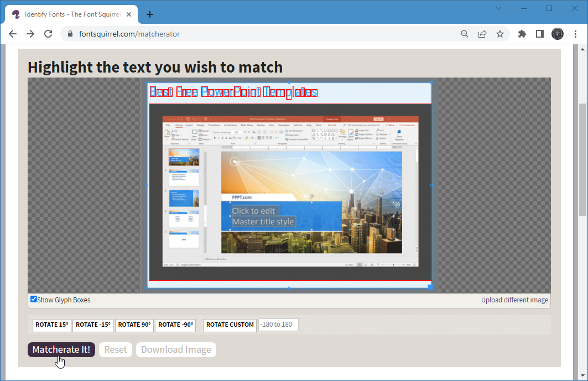Image resolution: width=588 pixels, height=381 pixels.
Task: Open the Upload different image link
Action: coord(514,300)
